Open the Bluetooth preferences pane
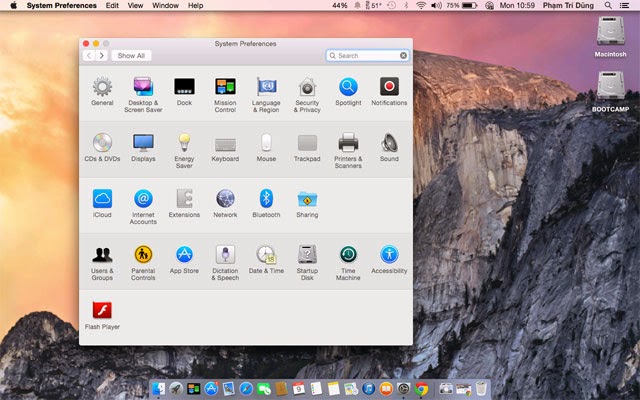Image resolution: width=640 pixels, height=400 pixels. tap(266, 203)
